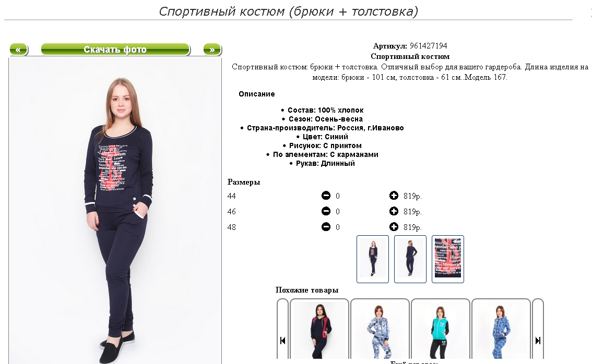Screen dimensions: 592x364
Task: Open the blue patterned tracksuit similar product
Action: tap(501, 330)
